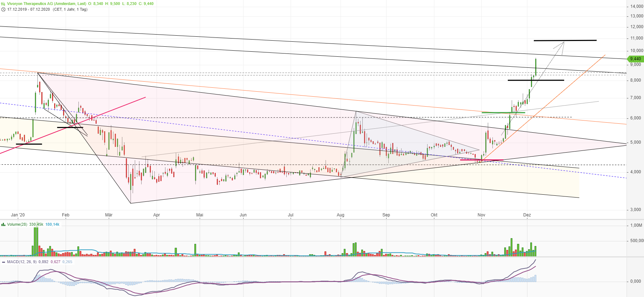Click the line icon beside MACD(12, 26, 9)
The width and height of the screenshot is (644, 297).
tap(3, 262)
